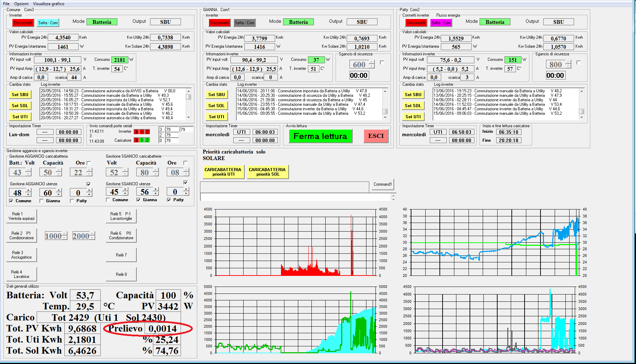Click the magenta Setta - Com button in Patty
Viewport: 636px width, 364px height.
click(x=441, y=23)
